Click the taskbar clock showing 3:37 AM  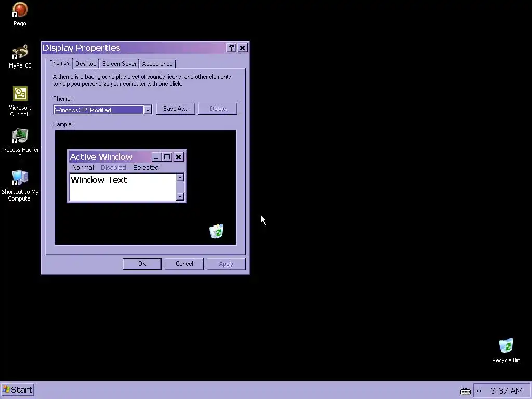click(x=507, y=391)
